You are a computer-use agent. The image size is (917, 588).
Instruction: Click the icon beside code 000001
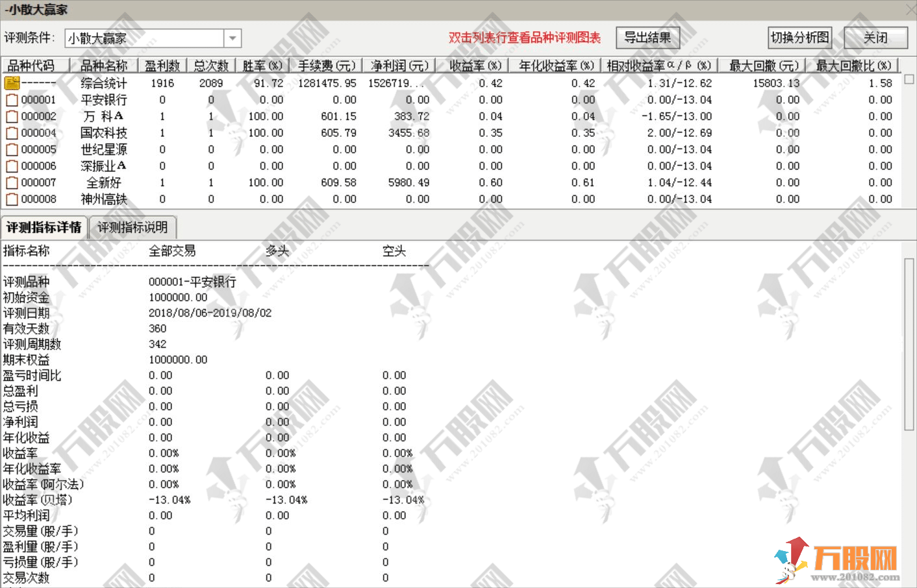[12, 100]
